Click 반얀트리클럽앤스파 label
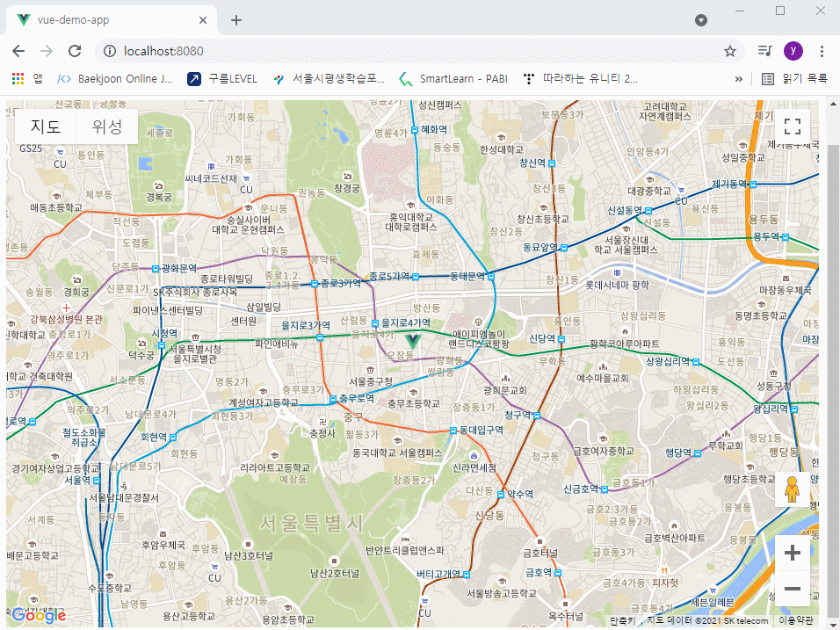The image size is (840, 630). pyautogui.click(x=405, y=550)
